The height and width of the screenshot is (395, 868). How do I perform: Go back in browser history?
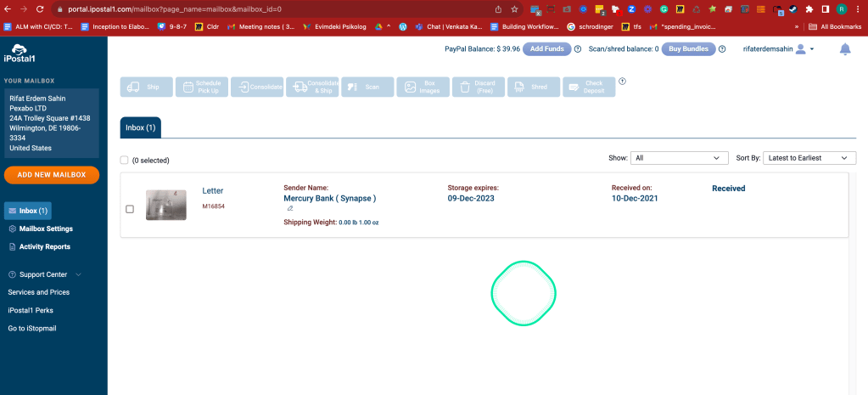[8, 8]
